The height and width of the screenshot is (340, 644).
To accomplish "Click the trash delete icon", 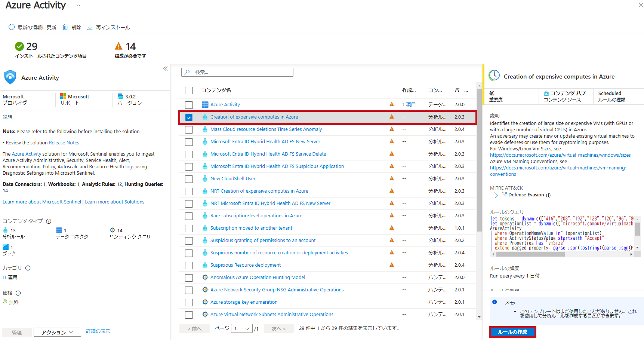I will (x=65, y=27).
